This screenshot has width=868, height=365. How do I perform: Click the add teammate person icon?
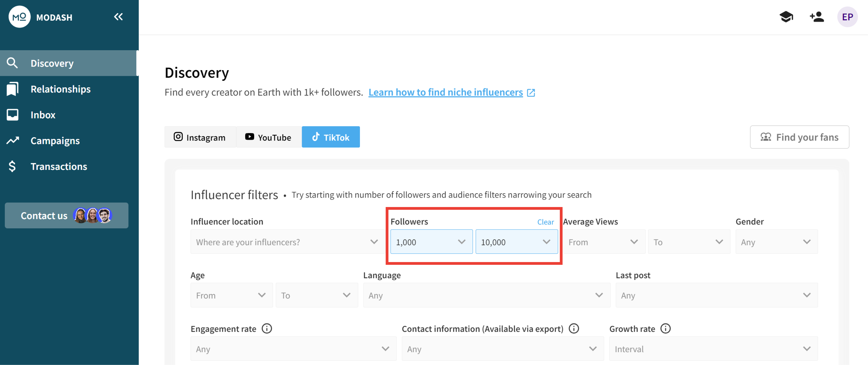817,17
